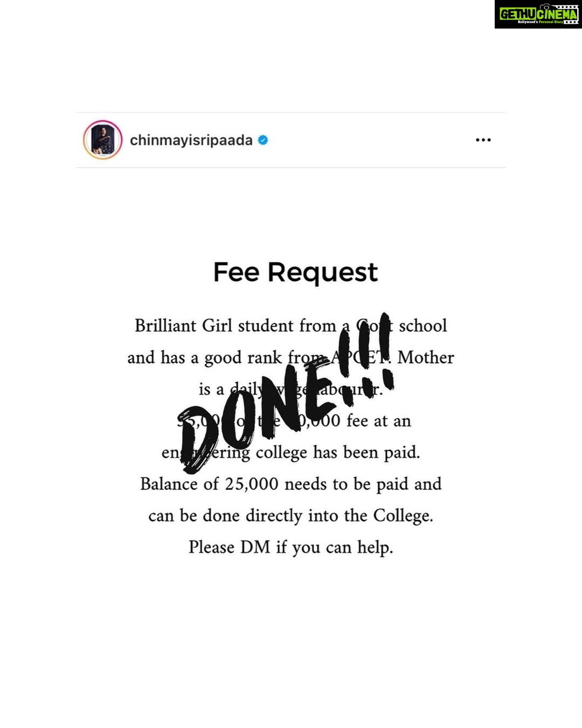Click the "Hollywood's Personal Diary" tagline
Image resolution: width=582 pixels, height=728 pixels.
[540, 22]
